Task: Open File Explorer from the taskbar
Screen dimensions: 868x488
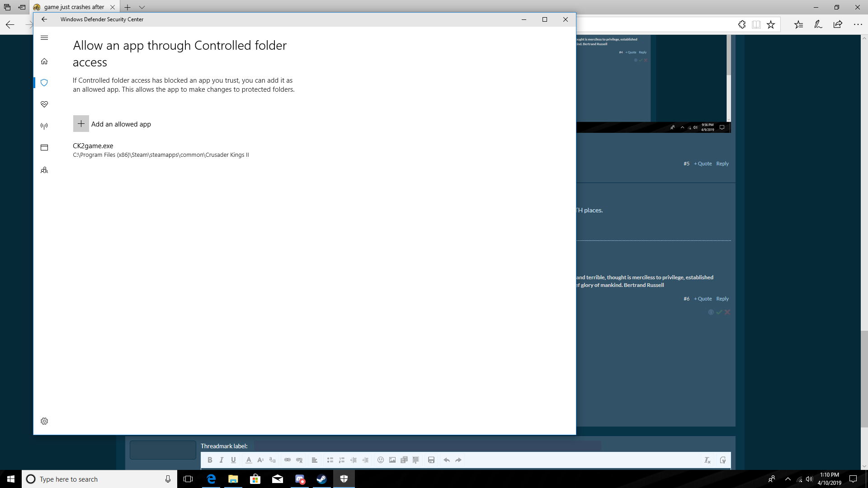Action: click(x=233, y=479)
